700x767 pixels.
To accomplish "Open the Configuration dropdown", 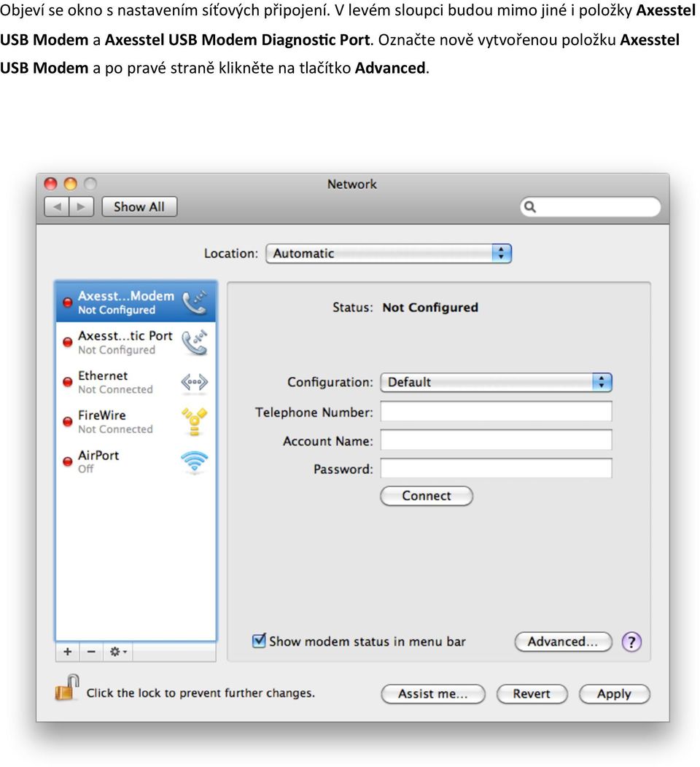I will [496, 382].
